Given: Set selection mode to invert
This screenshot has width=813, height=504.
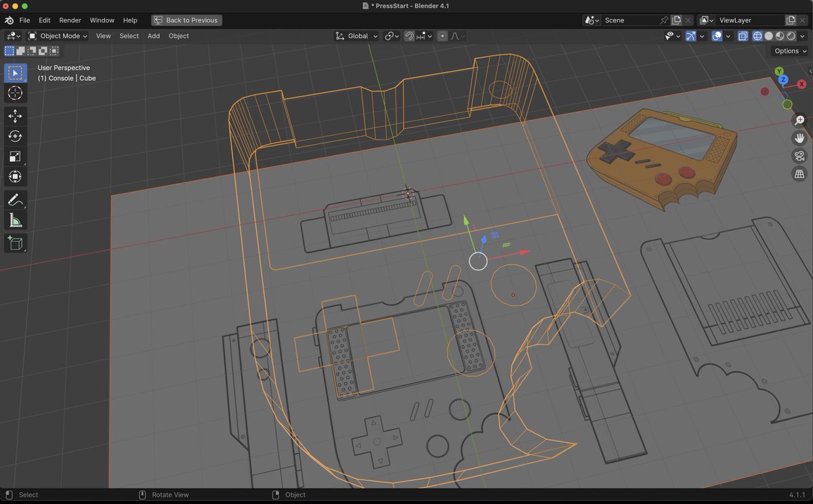Looking at the screenshot, I should [x=43, y=51].
